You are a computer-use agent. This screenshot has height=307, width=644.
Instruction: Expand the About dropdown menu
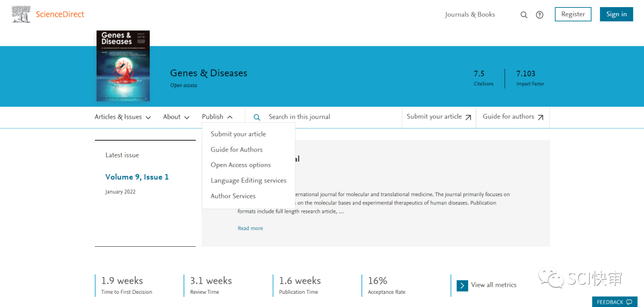(x=176, y=117)
